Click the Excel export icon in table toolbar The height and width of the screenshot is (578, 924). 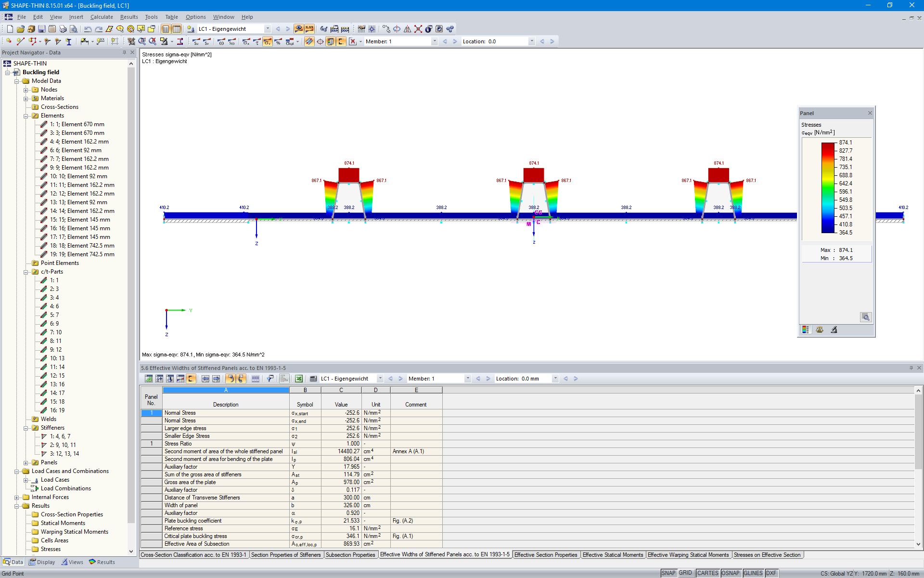pyautogui.click(x=298, y=379)
